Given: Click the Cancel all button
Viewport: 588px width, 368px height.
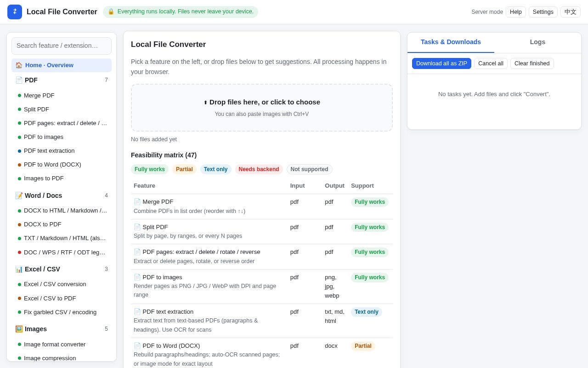Looking at the screenshot, I should pyautogui.click(x=491, y=63).
